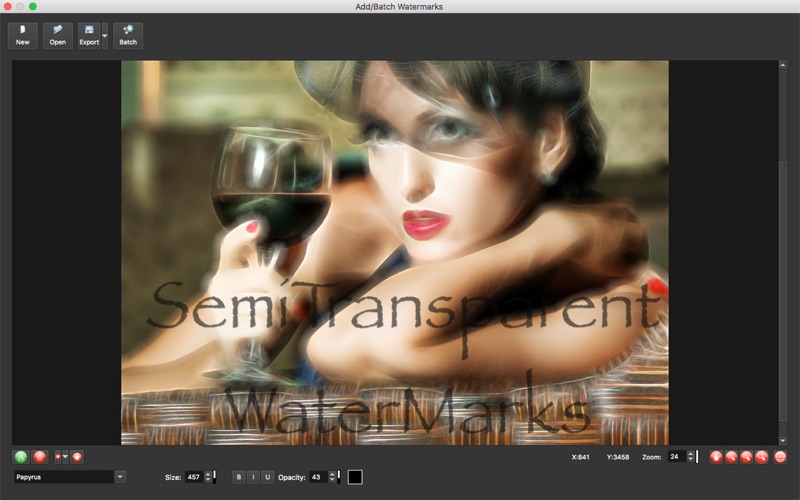Open the black text color swatch
This screenshot has height=500, width=800.
355,477
